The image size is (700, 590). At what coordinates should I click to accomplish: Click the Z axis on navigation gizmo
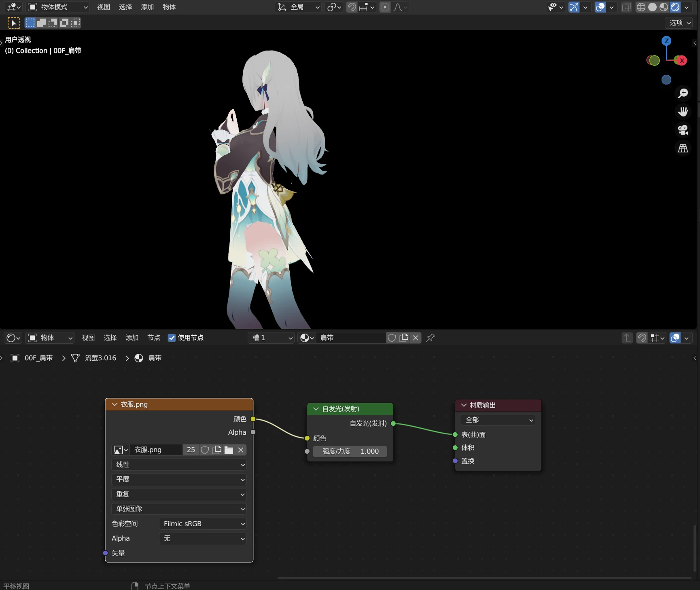pos(666,41)
